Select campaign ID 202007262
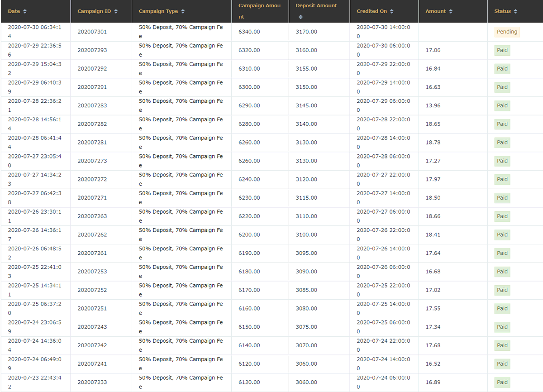This screenshot has width=543, height=392. tap(92, 235)
